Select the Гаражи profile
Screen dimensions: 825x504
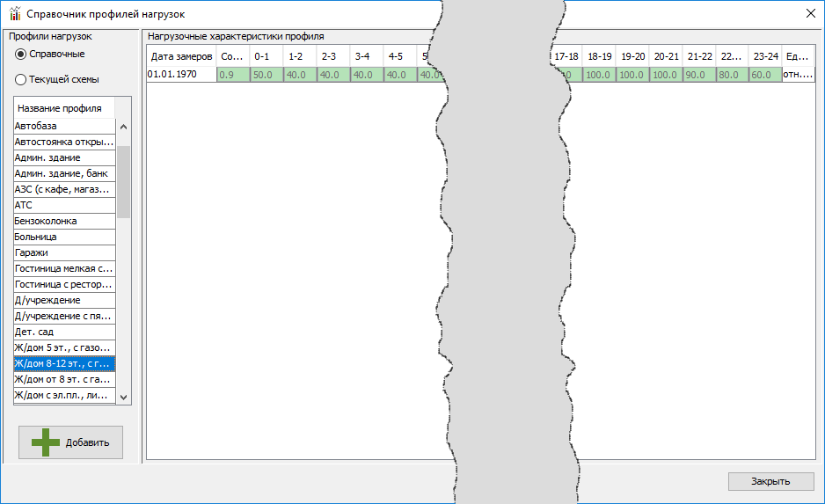point(64,252)
